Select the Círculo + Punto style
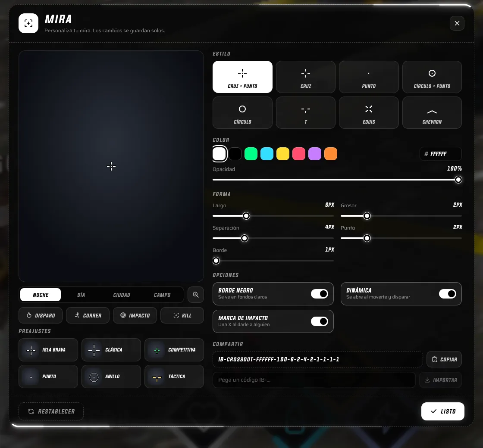The height and width of the screenshot is (448, 483). pos(432,77)
